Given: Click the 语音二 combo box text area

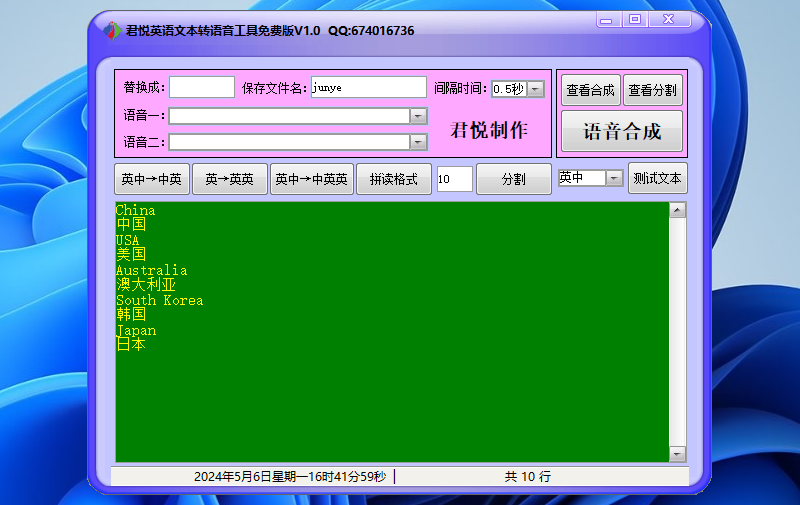Looking at the screenshot, I should (289, 142).
